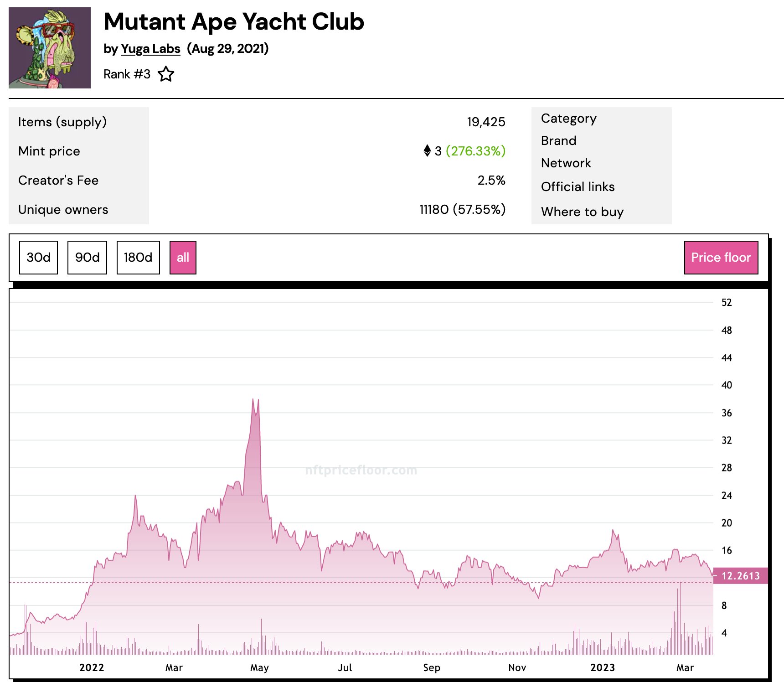Click the Ethereum icon next to mint price
The image size is (784, 693).
pyautogui.click(x=427, y=150)
